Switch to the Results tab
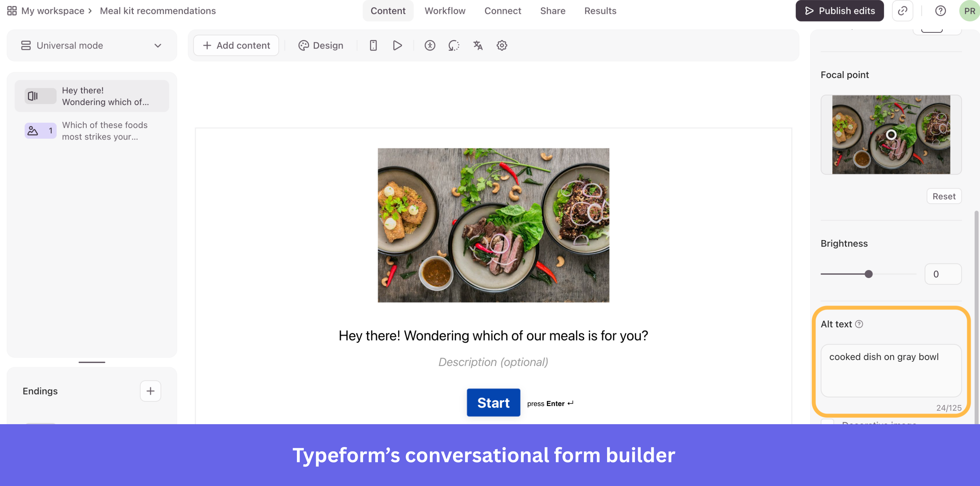 pyautogui.click(x=600, y=11)
